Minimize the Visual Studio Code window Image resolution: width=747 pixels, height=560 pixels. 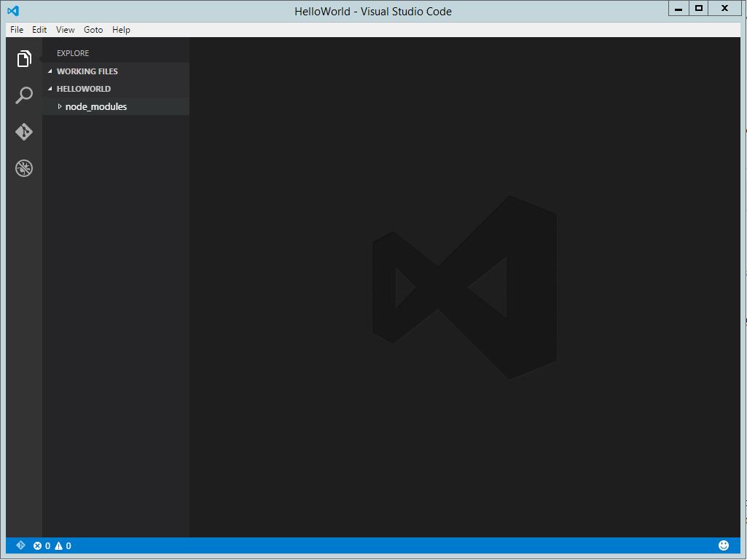(x=678, y=9)
